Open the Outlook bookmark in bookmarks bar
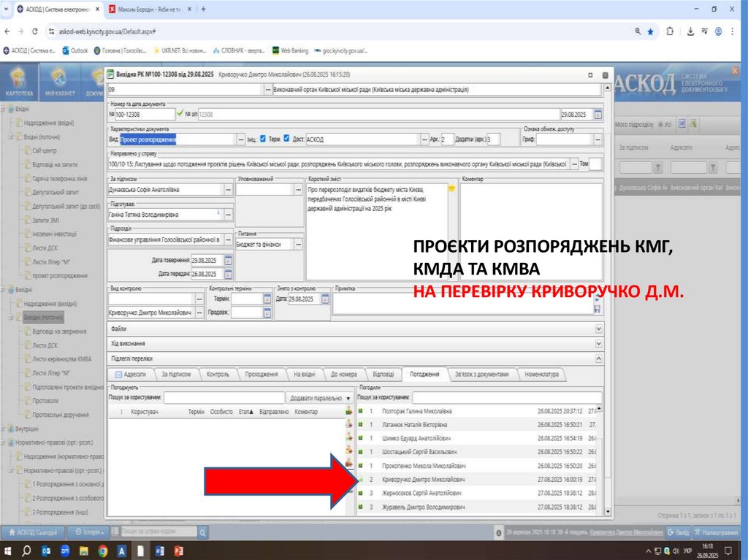This screenshot has height=560, width=748. point(75,50)
